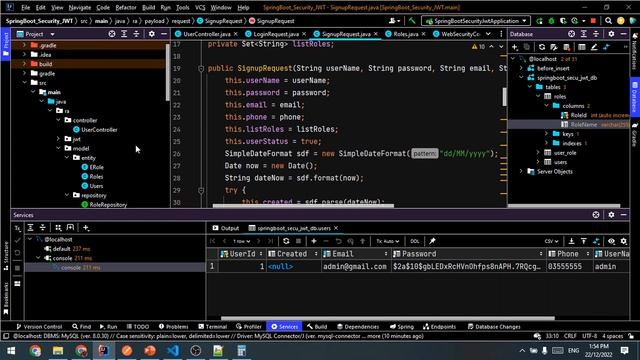This screenshot has height=360, width=640.
Task: Toggle the Structure tool window side button
Action: 6,256
